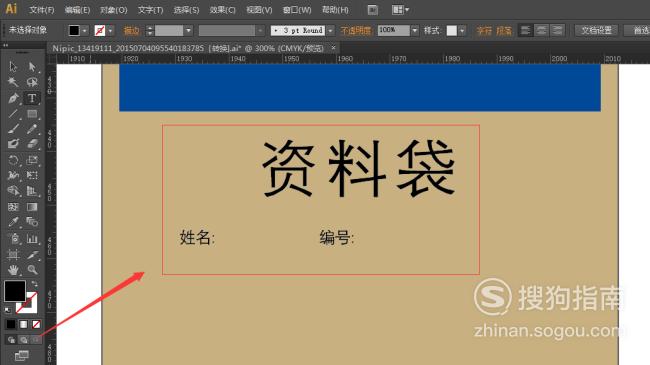Screen dimensions: 650x365
Task: Select the Rotate tool
Action: click(x=13, y=160)
